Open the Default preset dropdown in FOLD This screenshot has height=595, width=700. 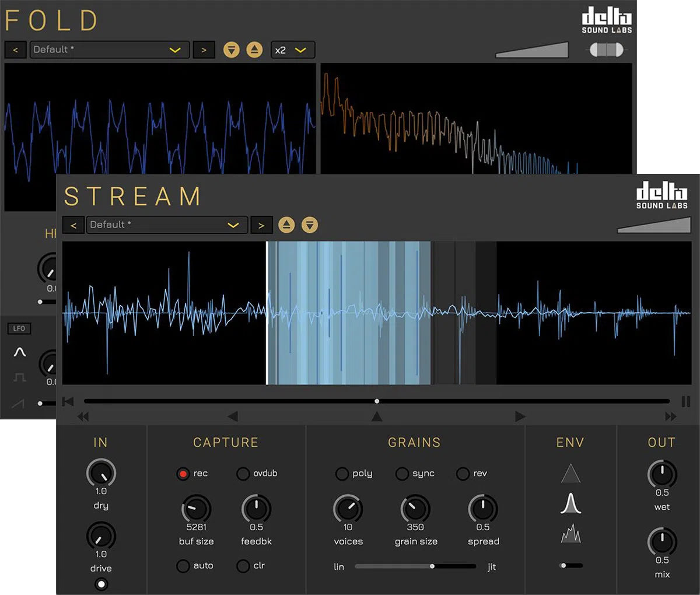108,50
